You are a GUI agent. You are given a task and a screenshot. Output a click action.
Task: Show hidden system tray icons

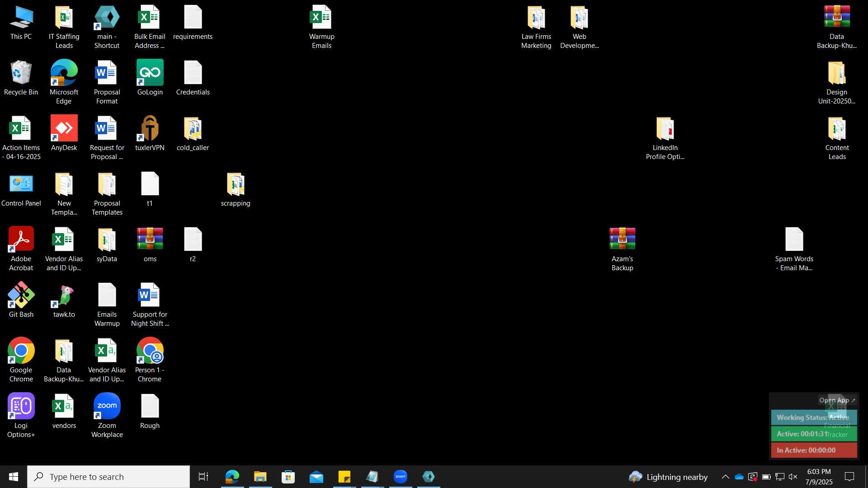point(725,477)
